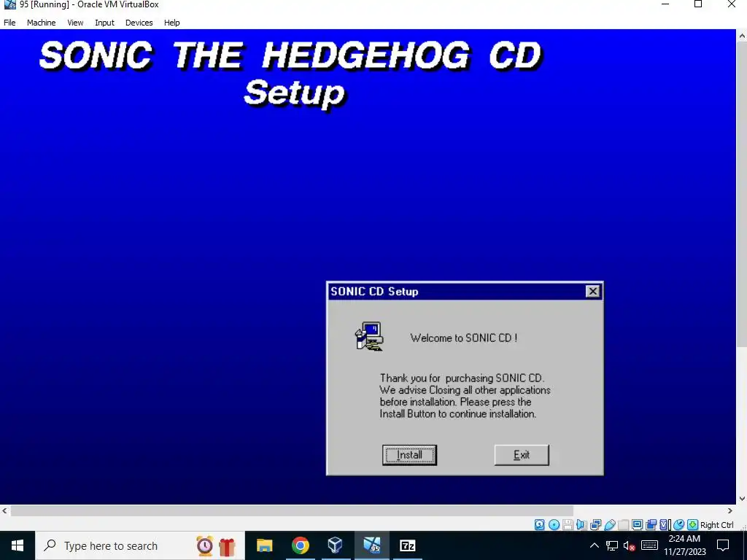
Task: Click the touch keyboard tray icon
Action: [x=649, y=545]
